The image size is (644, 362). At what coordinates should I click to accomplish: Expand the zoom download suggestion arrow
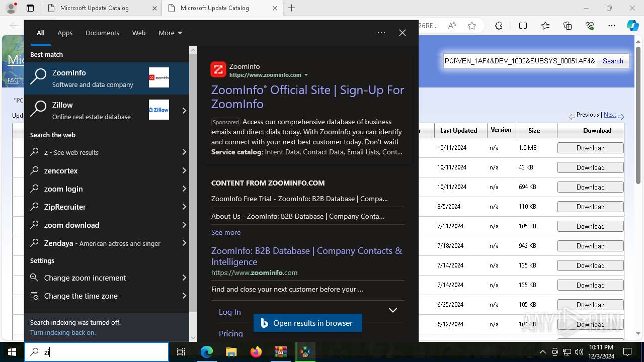(184, 225)
